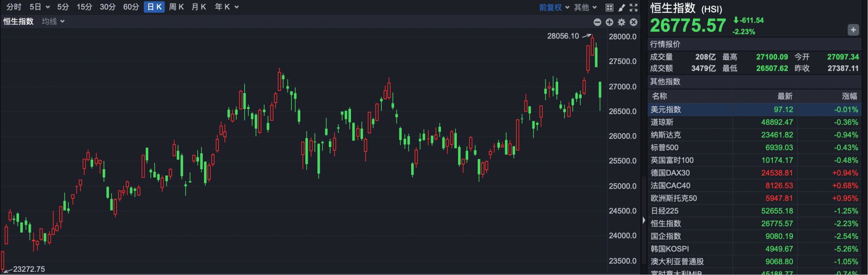This screenshot has height=275, width=868.
Task: Zoom out chart with minus icon
Action: coord(597,22)
